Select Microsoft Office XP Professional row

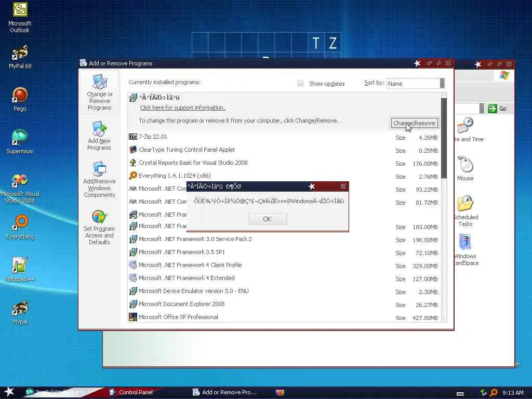284,317
